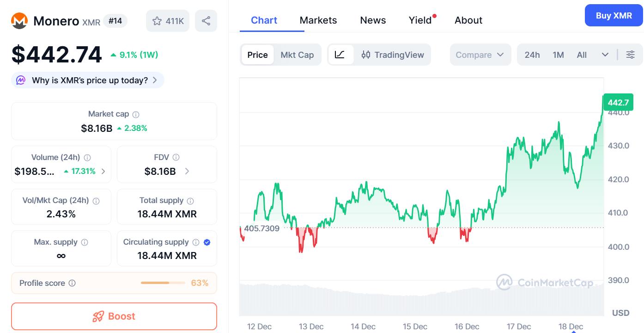Open the share options icon
This screenshot has height=333, width=644.
pyautogui.click(x=206, y=21)
